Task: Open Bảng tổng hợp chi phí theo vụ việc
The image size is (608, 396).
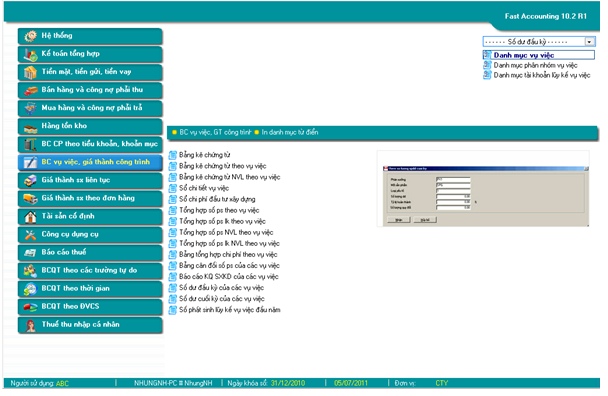Action: pos(223,255)
